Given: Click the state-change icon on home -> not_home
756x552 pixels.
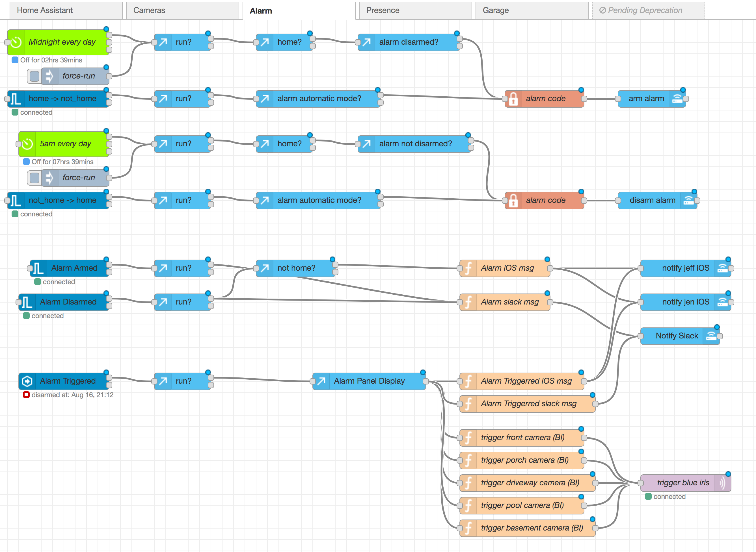Looking at the screenshot, I should point(16,99).
